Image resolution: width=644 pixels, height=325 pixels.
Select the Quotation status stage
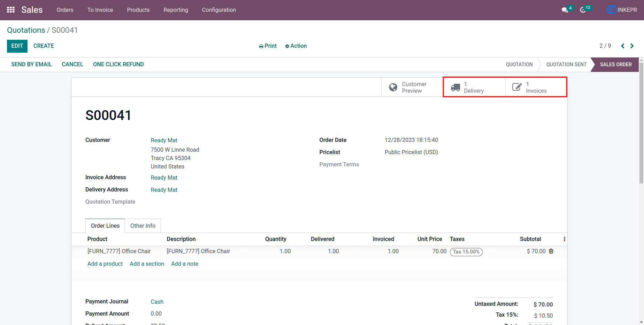tap(519, 65)
